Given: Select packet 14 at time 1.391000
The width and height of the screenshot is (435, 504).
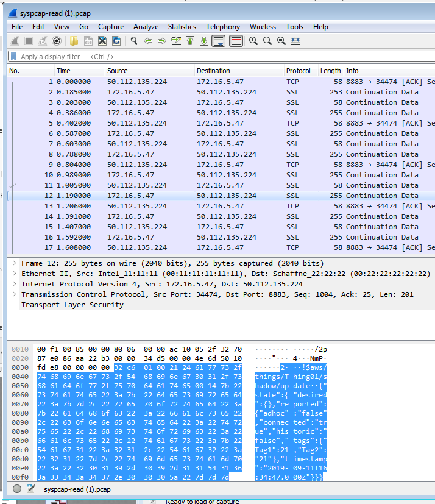Looking at the screenshot, I should pos(221,216).
